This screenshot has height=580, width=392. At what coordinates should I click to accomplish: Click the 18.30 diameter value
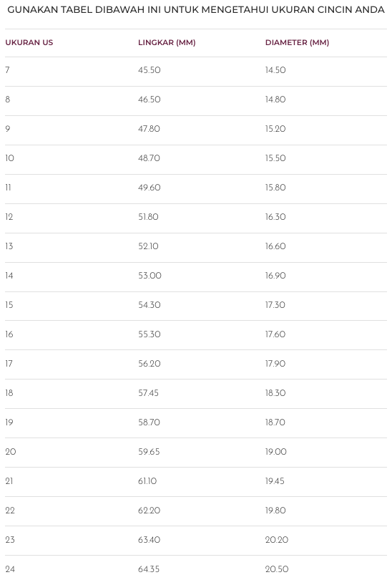click(x=275, y=393)
